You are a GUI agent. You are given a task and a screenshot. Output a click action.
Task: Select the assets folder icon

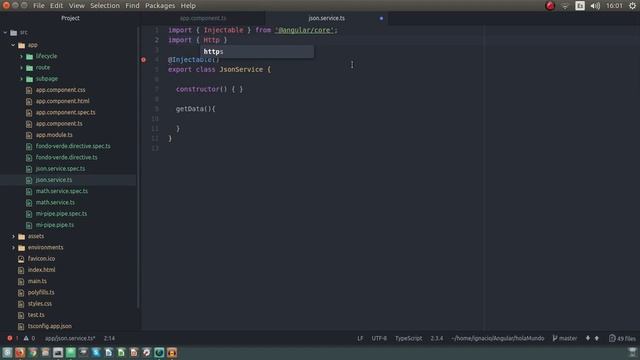click(x=22, y=236)
